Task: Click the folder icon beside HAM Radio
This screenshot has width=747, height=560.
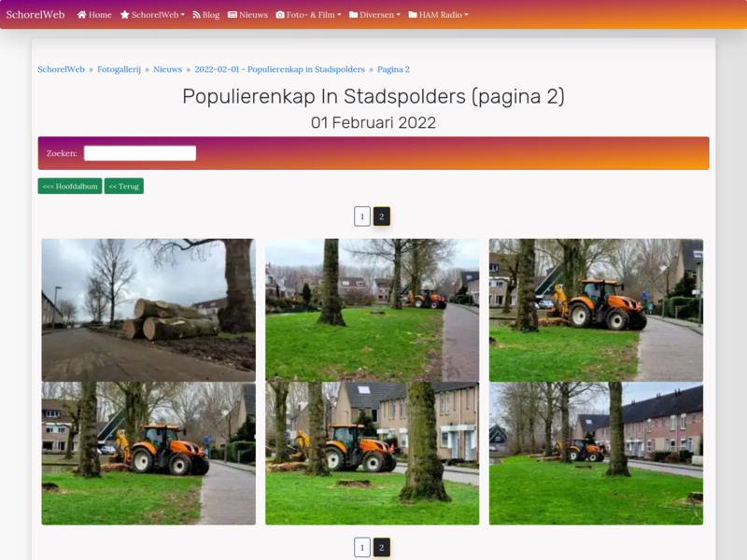Action: click(413, 15)
